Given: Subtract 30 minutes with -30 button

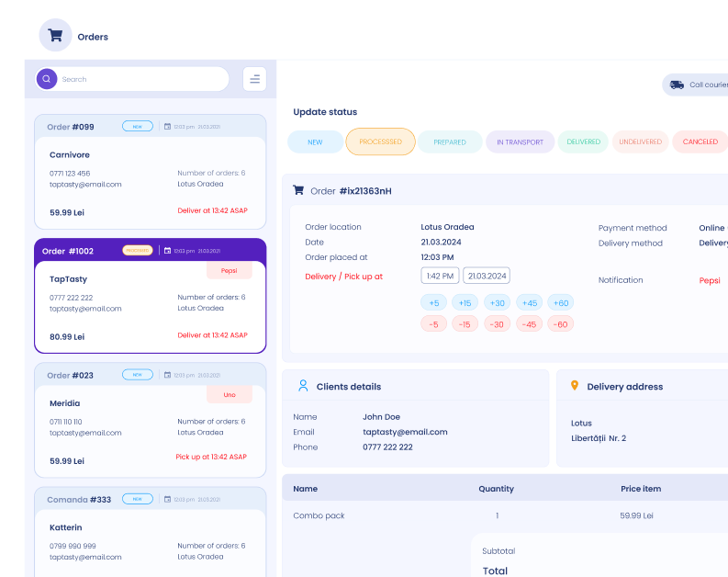Looking at the screenshot, I should pos(497,323).
